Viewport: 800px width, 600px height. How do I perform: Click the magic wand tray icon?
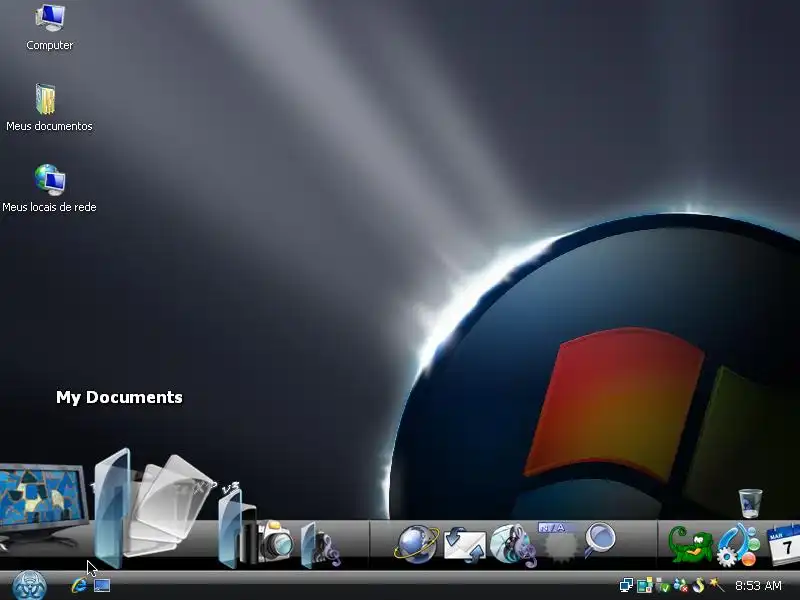click(x=717, y=585)
